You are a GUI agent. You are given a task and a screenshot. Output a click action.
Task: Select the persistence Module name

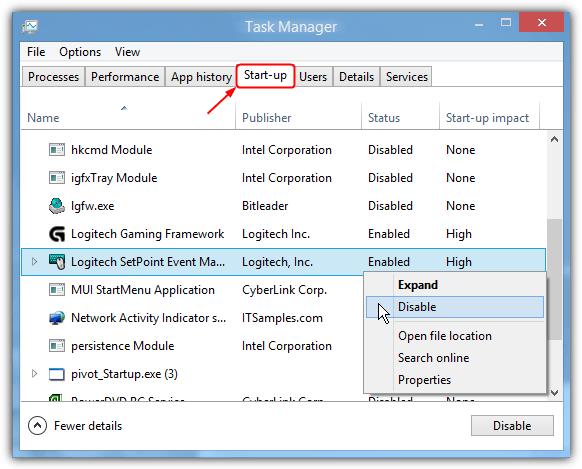[122, 346]
